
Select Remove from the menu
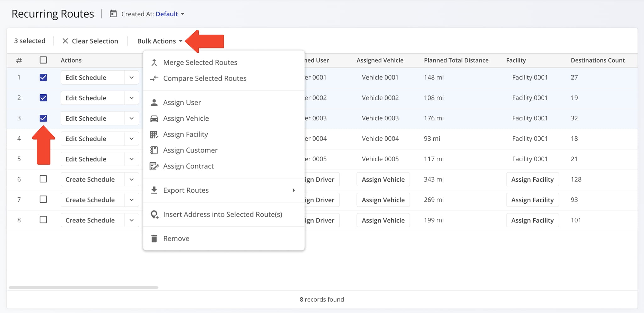pyautogui.click(x=176, y=238)
